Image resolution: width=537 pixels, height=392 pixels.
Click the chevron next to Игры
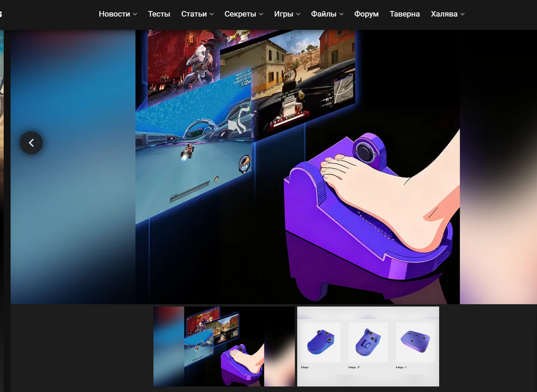point(298,14)
